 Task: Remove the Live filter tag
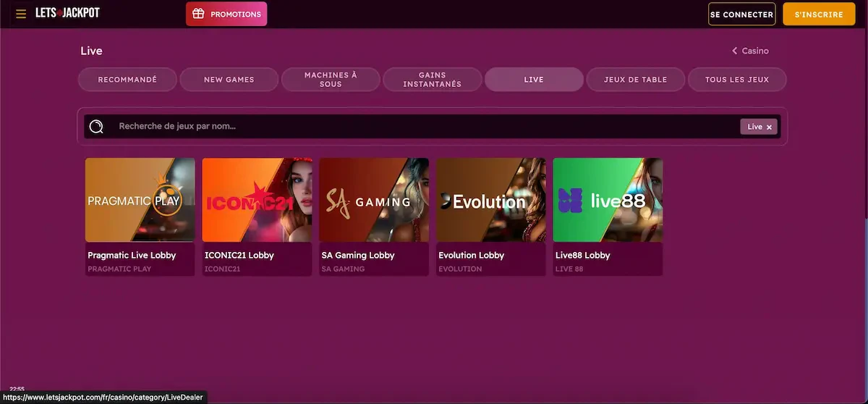pos(769,127)
